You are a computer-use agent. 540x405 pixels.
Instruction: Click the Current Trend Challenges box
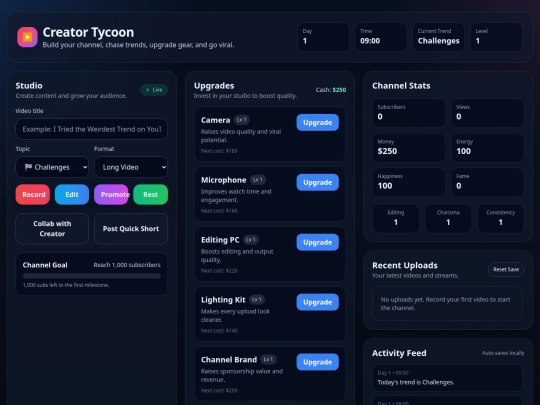[x=438, y=37]
